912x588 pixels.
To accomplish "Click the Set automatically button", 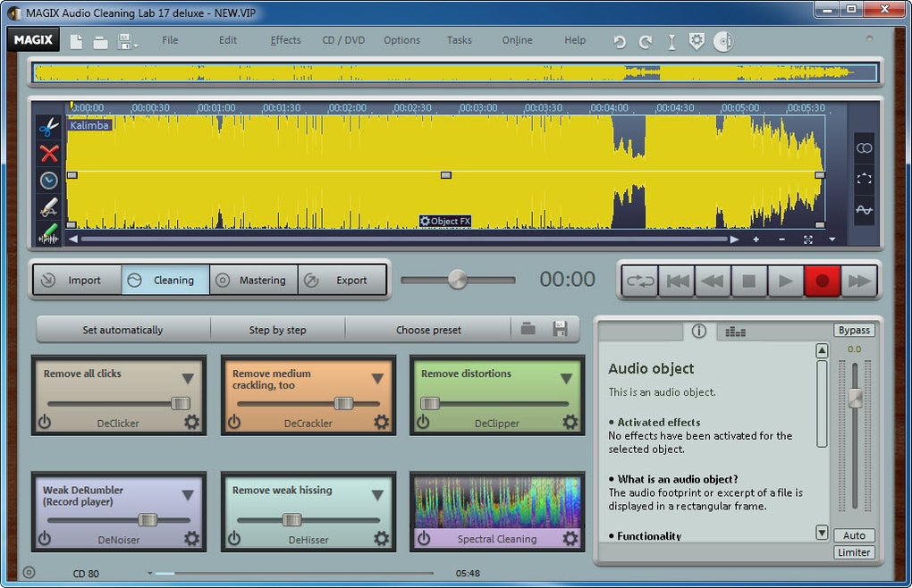I will (122, 330).
